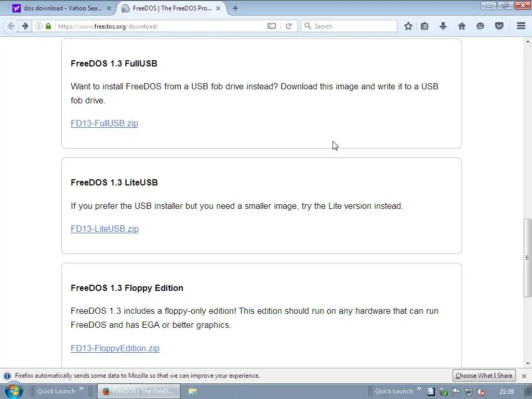Close the Yahoo Search tab

(109, 8)
